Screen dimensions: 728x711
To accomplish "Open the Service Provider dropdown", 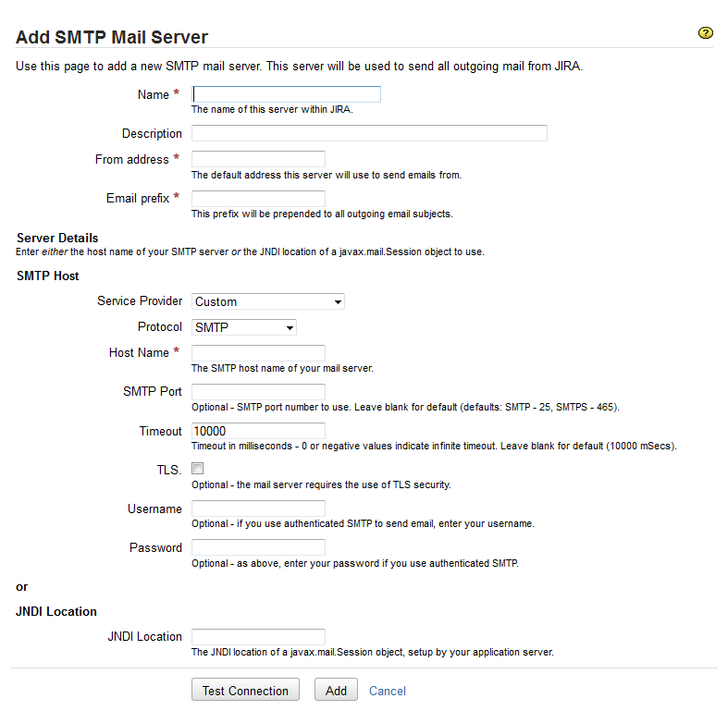I will pos(267,301).
